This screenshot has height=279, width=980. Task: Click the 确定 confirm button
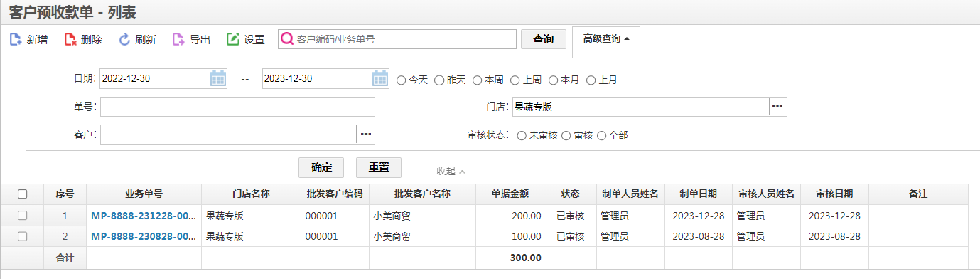click(321, 167)
